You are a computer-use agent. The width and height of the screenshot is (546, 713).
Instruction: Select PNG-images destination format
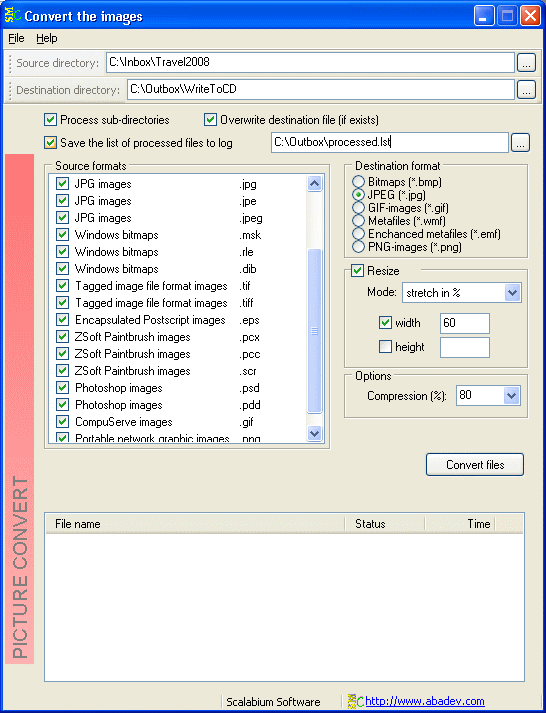359,247
